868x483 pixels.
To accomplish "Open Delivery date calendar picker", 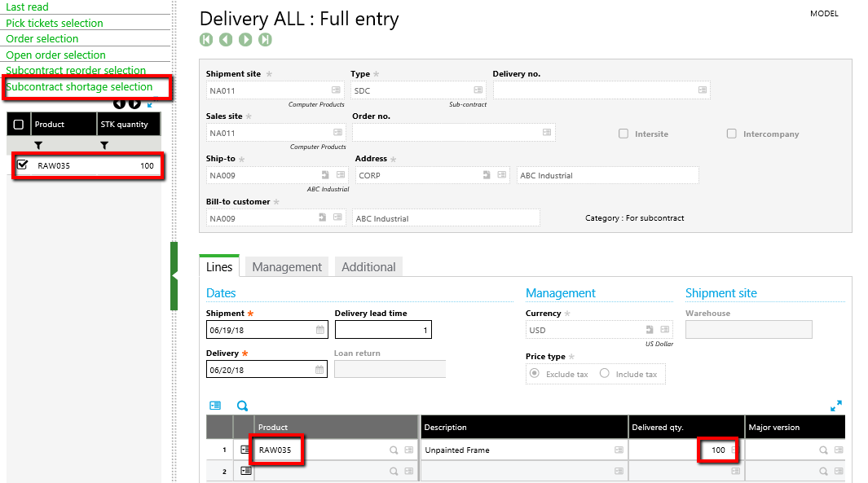I will 320,370.
